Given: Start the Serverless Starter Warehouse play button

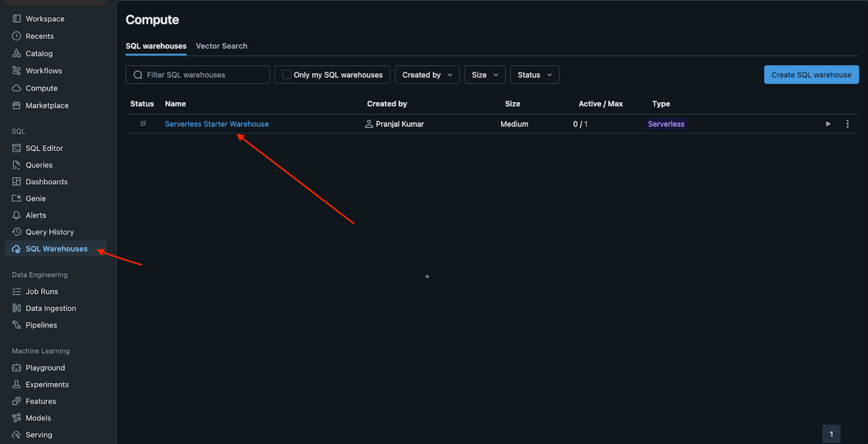Looking at the screenshot, I should click(x=828, y=124).
